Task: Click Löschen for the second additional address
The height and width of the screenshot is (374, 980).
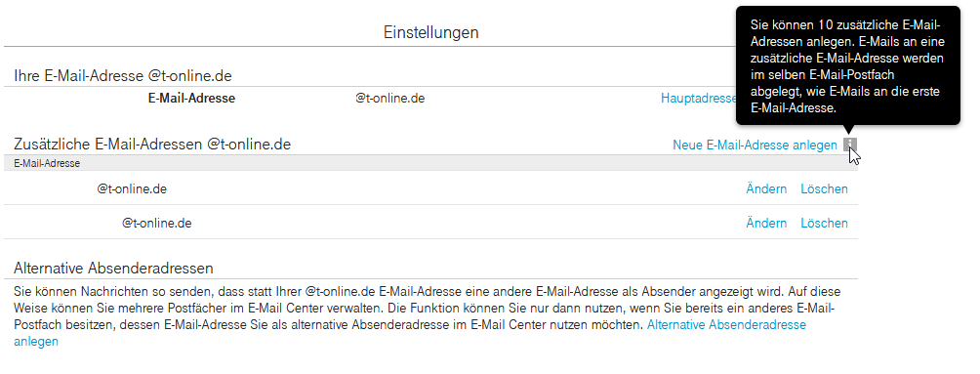Action: [x=825, y=224]
